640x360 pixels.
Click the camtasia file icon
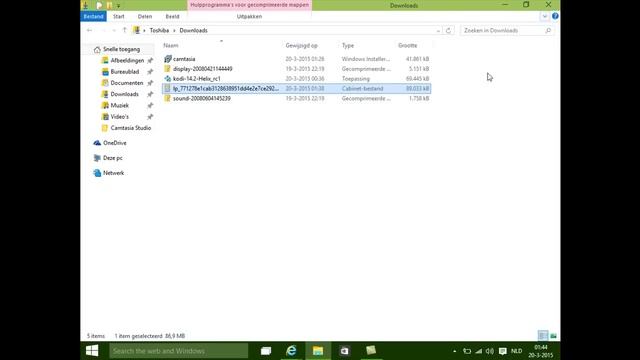(167, 59)
